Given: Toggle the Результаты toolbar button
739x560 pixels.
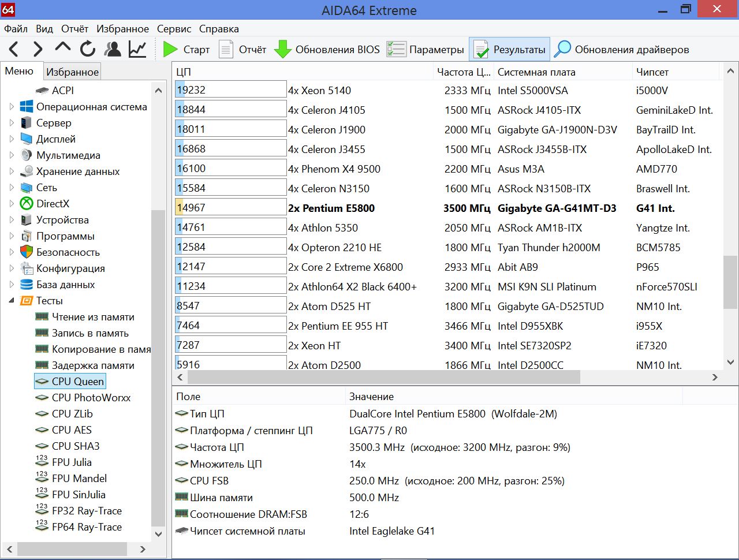Looking at the screenshot, I should (509, 50).
